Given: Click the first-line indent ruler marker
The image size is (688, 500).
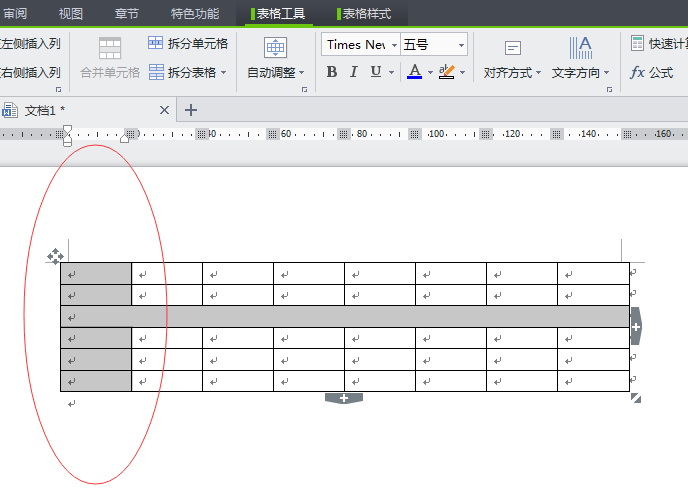Looking at the screenshot, I should coord(67,129).
